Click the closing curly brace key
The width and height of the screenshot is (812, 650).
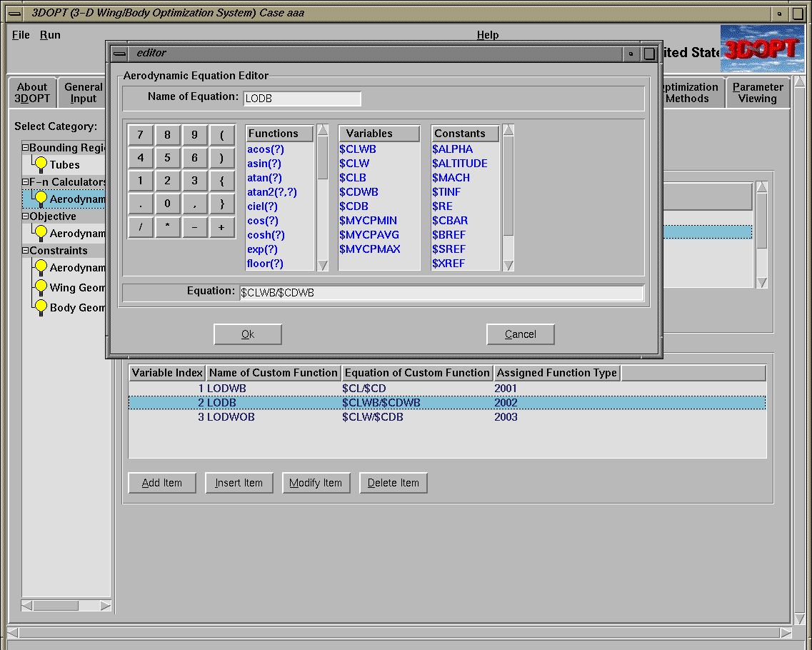(x=221, y=204)
